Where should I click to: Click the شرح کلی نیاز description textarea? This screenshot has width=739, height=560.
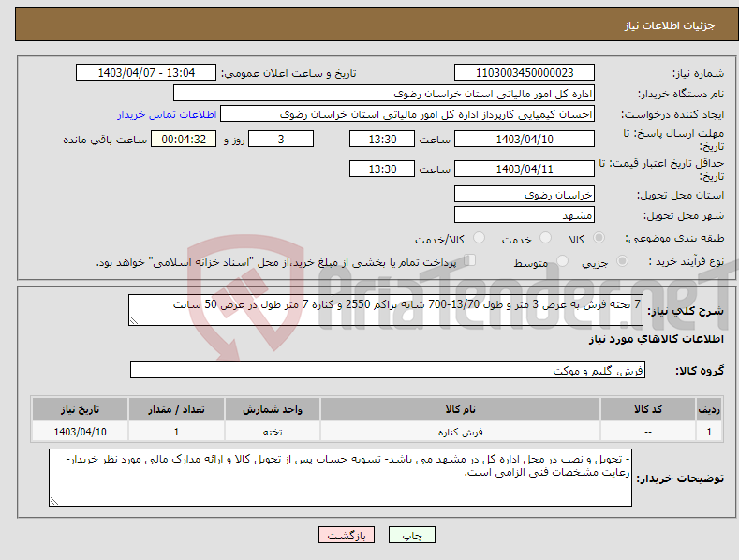pos(386,310)
